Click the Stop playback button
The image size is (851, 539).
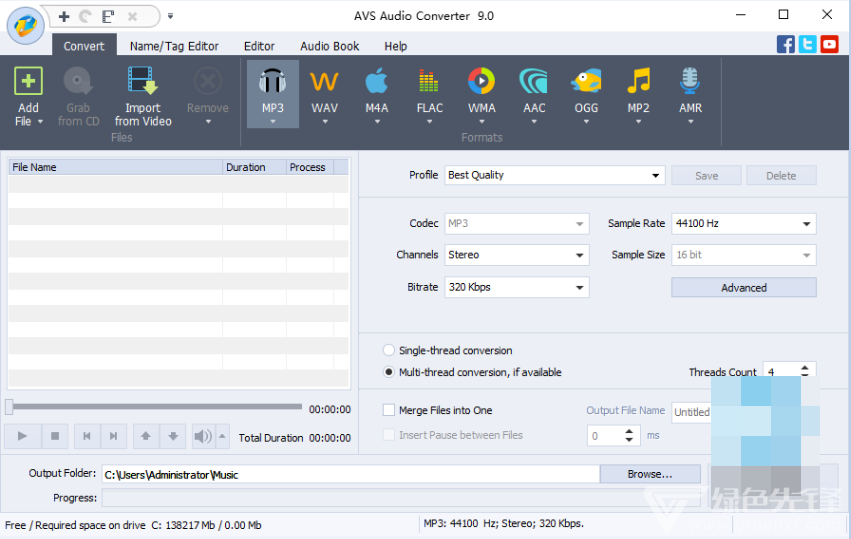click(55, 436)
